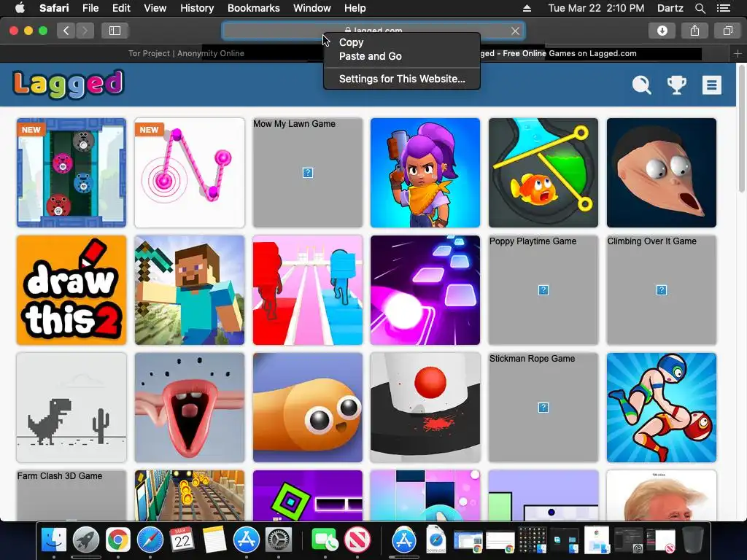Add a new tab with plus button
This screenshot has width=747, height=560.
pyautogui.click(x=738, y=54)
